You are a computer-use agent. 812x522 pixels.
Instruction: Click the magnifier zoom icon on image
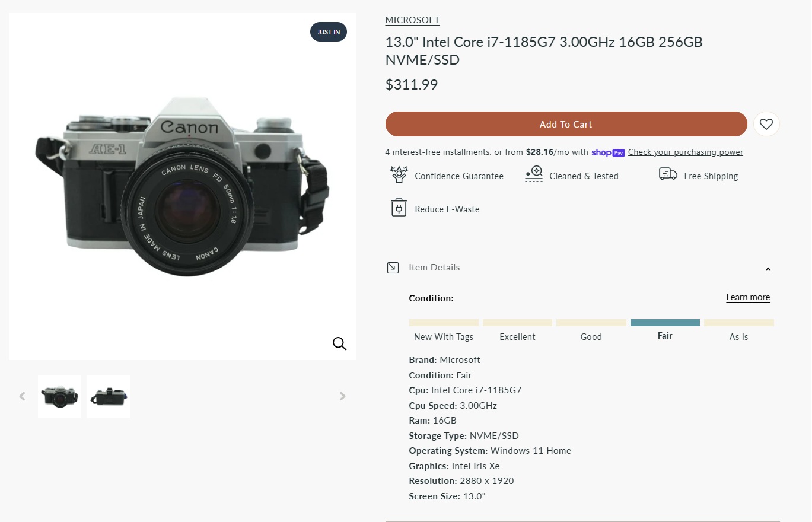click(339, 343)
